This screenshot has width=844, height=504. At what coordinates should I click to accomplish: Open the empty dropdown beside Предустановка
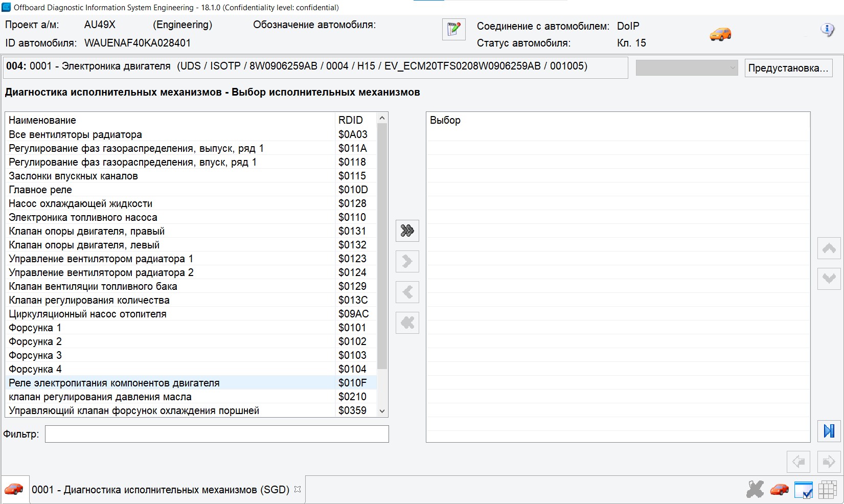(x=686, y=67)
